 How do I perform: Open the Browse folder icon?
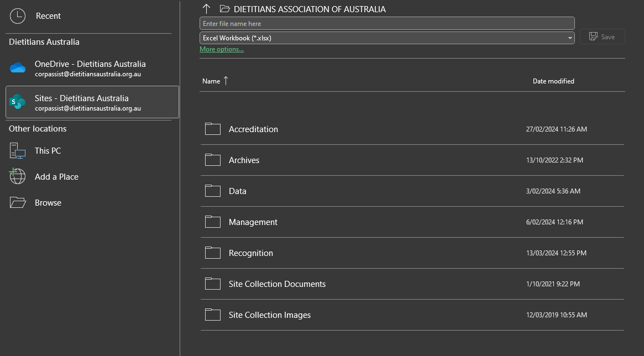[x=18, y=202]
